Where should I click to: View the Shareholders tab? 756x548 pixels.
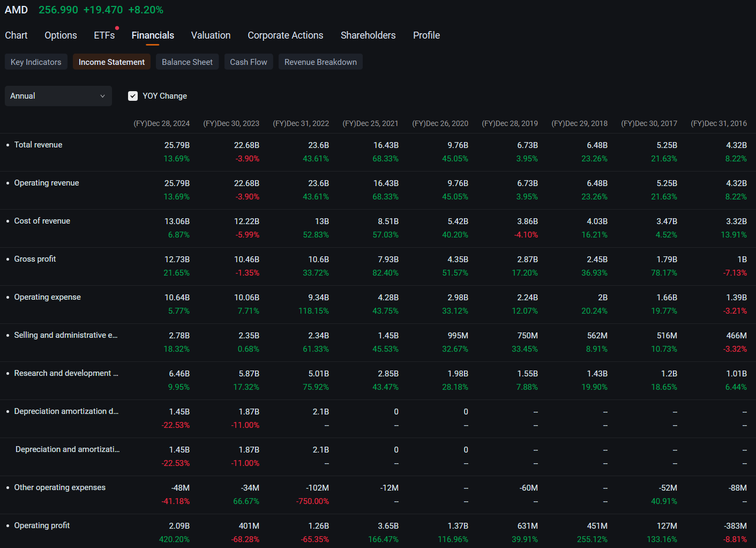click(x=368, y=35)
